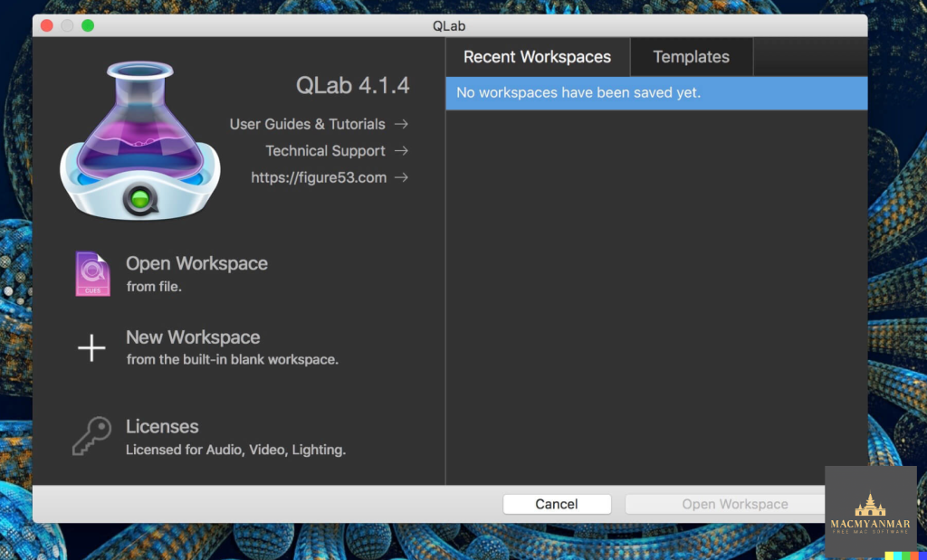The height and width of the screenshot is (560, 927).
Task: Click the QLab flask logo icon
Action: (140, 140)
